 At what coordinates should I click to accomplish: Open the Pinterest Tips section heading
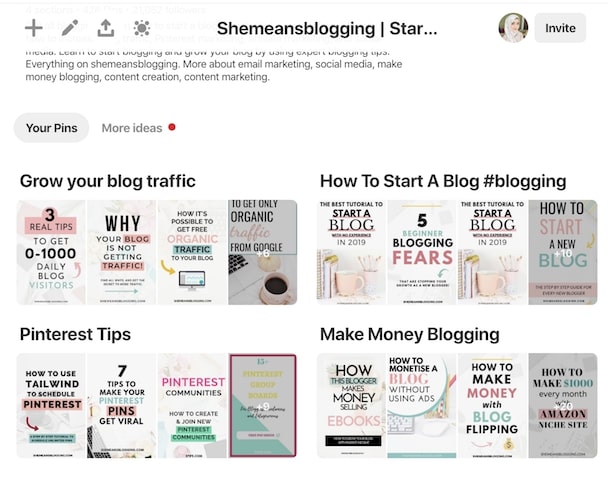point(75,334)
